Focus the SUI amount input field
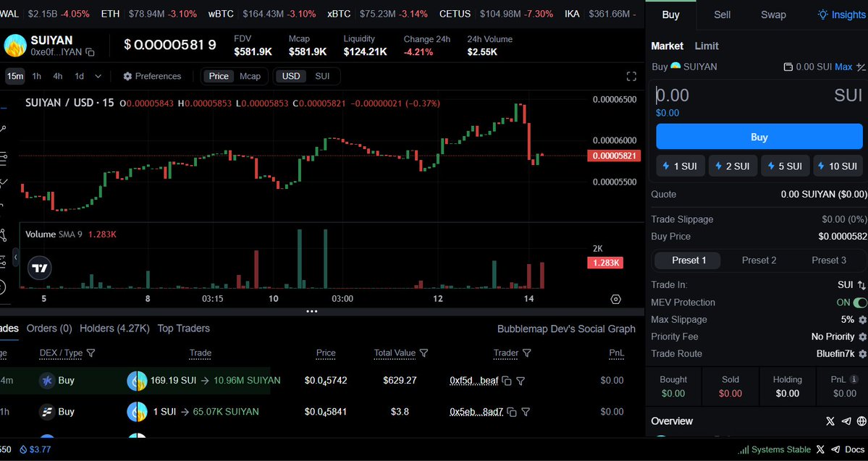Image resolution: width=868 pixels, height=461 pixels. coord(742,96)
